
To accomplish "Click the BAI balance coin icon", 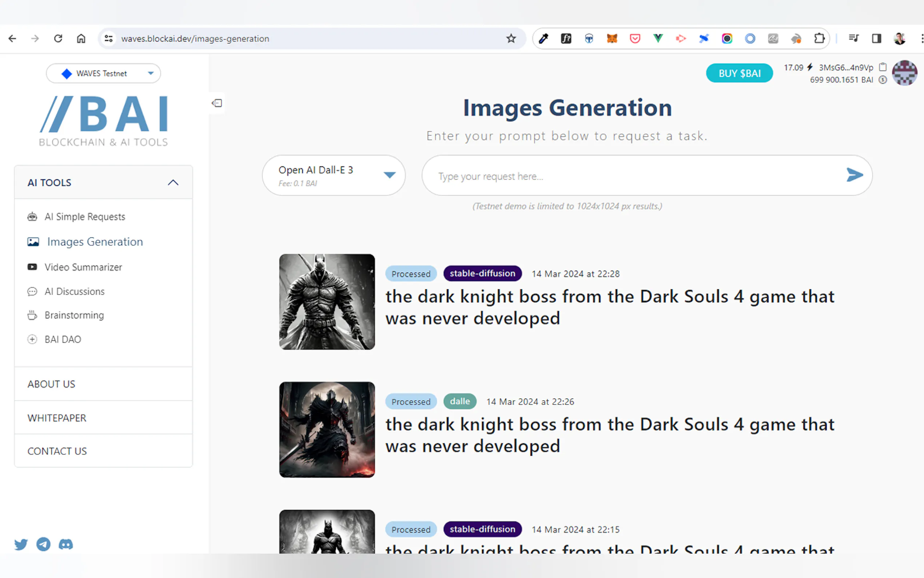I will (x=883, y=80).
